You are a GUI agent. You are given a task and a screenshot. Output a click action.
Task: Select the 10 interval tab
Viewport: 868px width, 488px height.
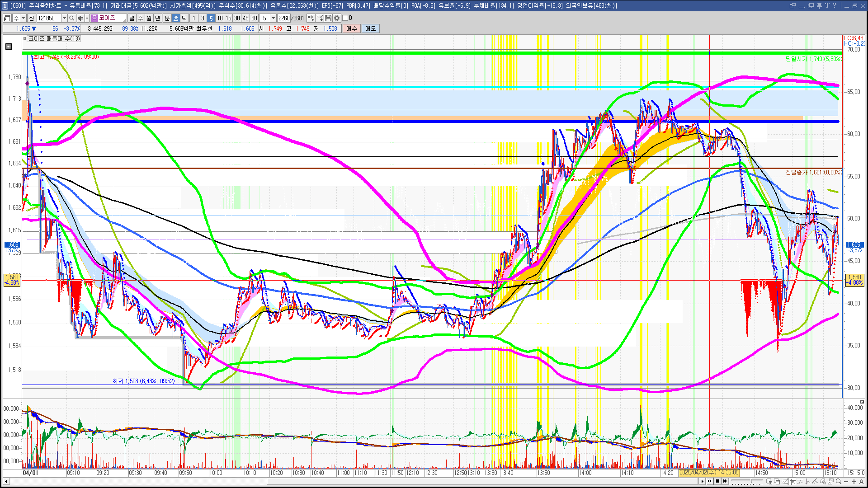(220, 18)
